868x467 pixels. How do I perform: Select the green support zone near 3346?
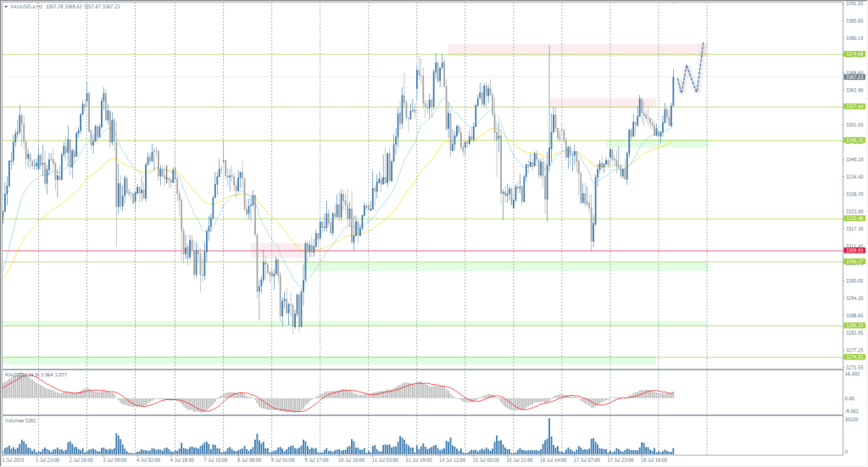click(657, 143)
